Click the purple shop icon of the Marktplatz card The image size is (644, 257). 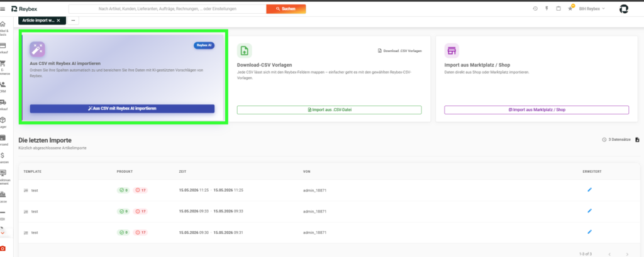click(452, 50)
